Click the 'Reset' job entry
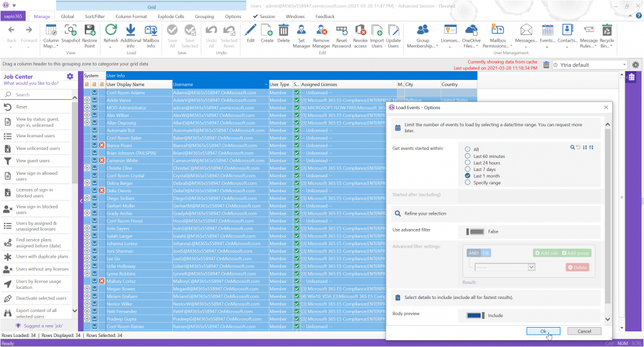644x347 pixels. [36, 107]
